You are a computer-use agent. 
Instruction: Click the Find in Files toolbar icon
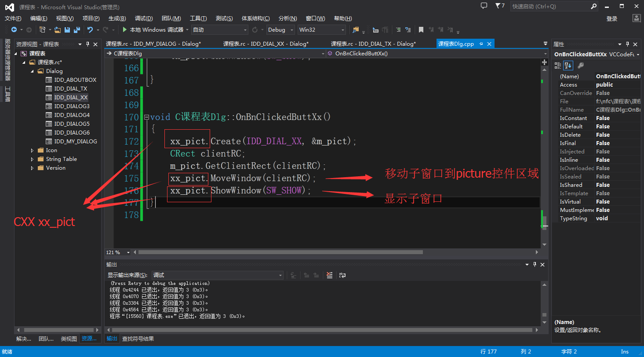tap(356, 30)
